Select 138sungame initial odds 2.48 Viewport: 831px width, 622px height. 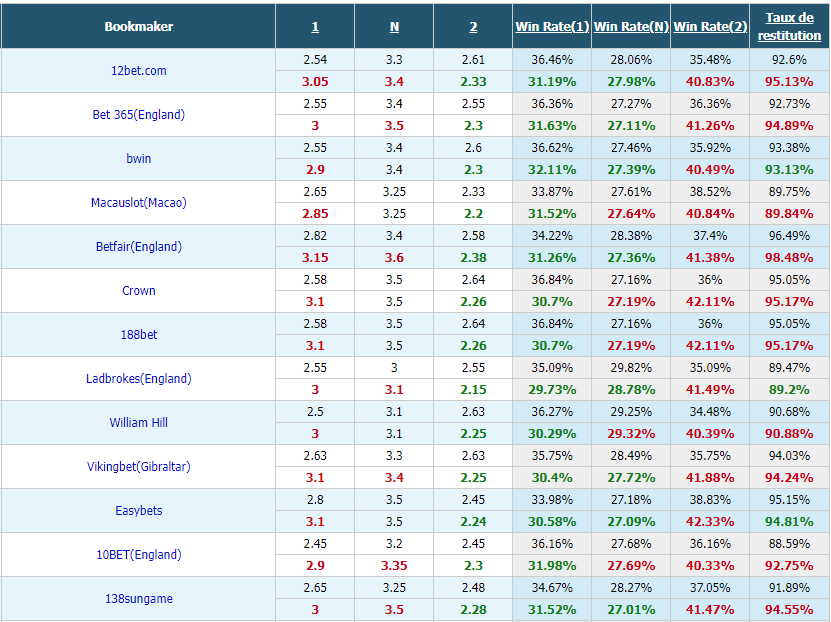473,588
